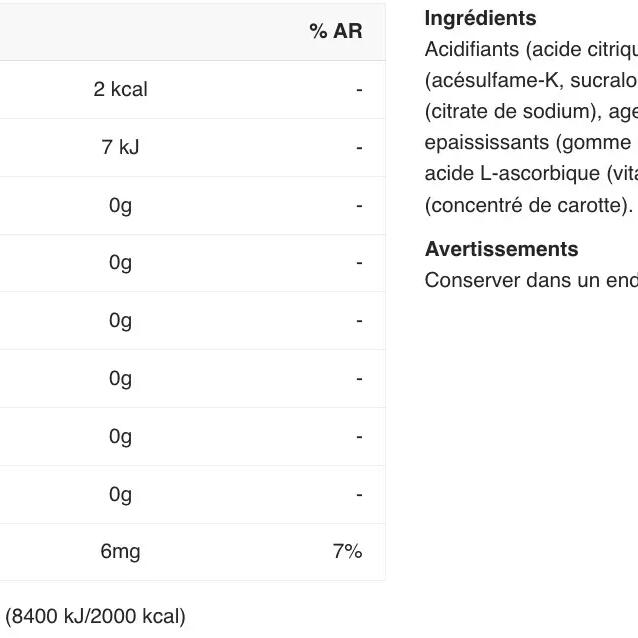Click the first "0g" value below 7 kJ
Viewport: 638px width, 638px height.
pyautogui.click(x=120, y=205)
